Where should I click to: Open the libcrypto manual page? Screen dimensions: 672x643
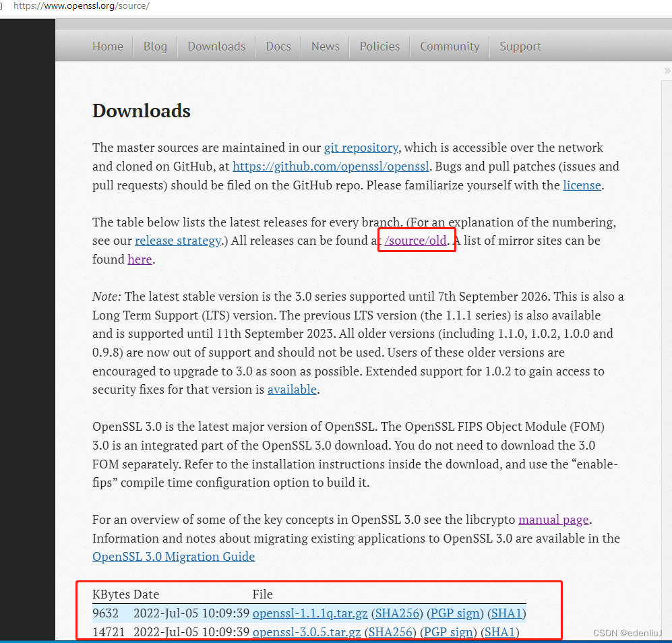tap(553, 520)
